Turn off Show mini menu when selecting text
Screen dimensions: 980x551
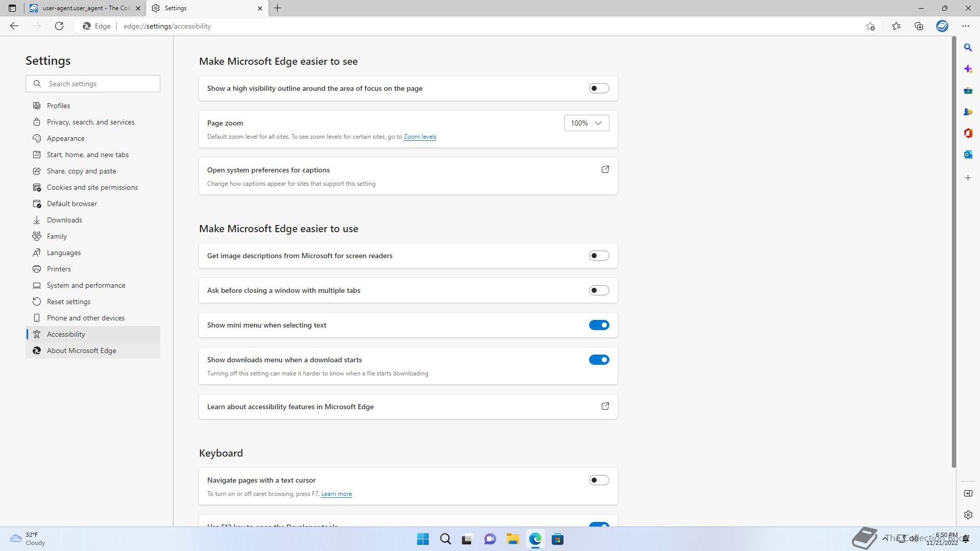pyautogui.click(x=599, y=325)
